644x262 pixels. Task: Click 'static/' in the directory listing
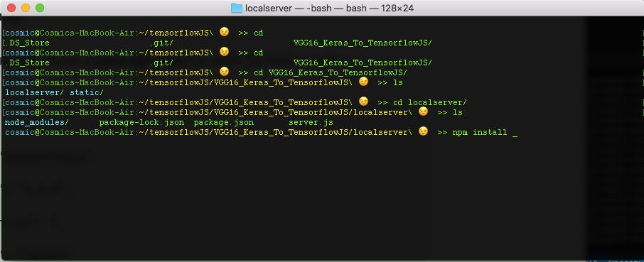click(x=87, y=93)
